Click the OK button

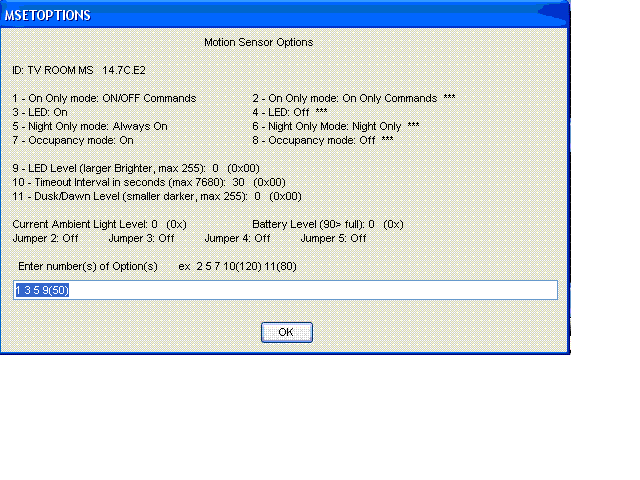click(x=286, y=332)
